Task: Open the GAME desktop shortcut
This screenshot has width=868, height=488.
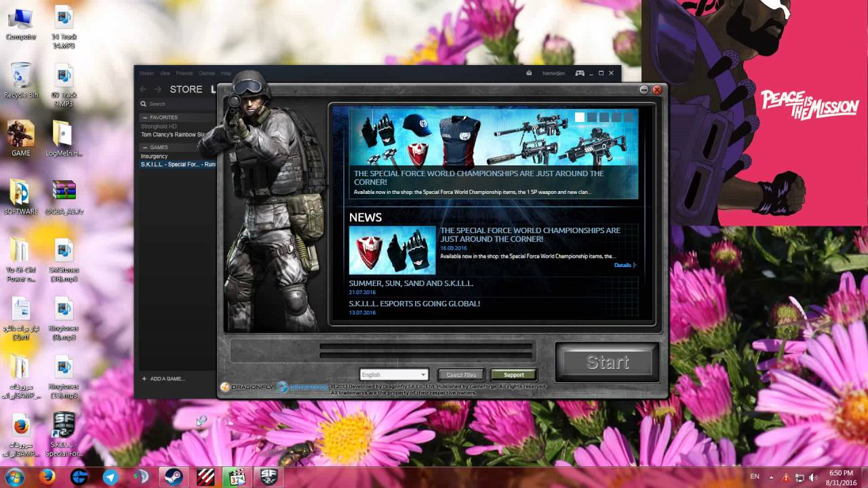Action: tap(21, 139)
